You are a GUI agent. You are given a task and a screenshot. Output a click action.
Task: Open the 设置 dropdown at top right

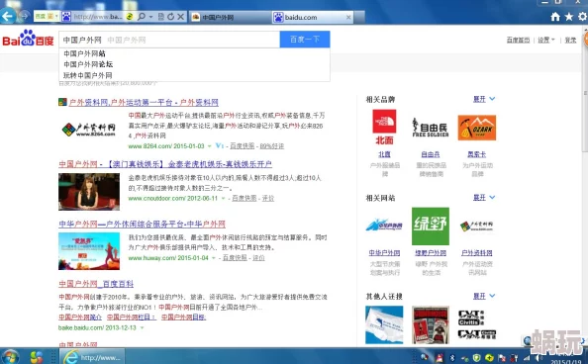546,40
